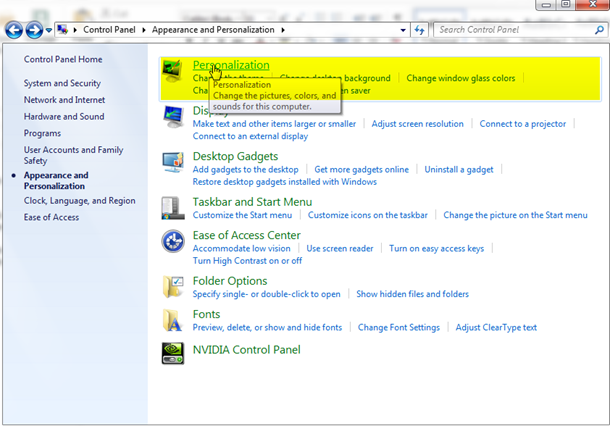
Task: Open recent pages dropdown next to Forward
Action: [49, 30]
